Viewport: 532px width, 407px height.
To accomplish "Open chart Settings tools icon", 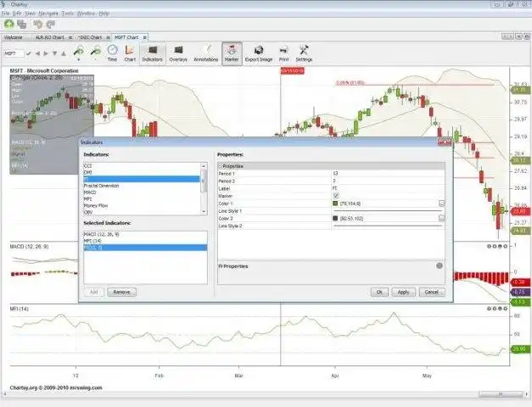I will [x=304, y=53].
